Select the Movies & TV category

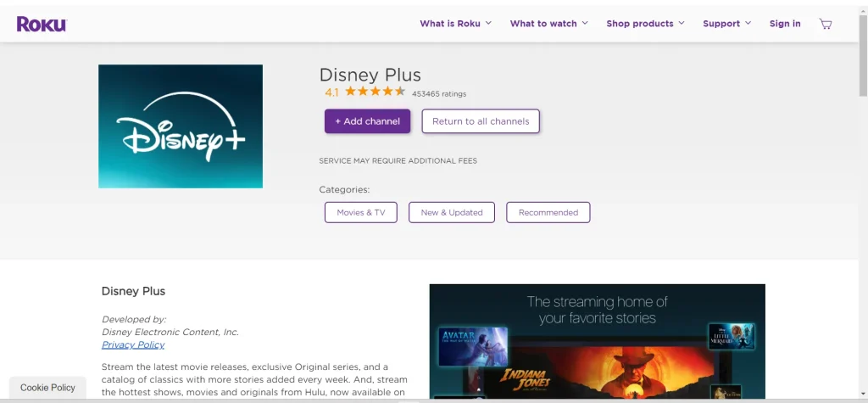point(361,212)
